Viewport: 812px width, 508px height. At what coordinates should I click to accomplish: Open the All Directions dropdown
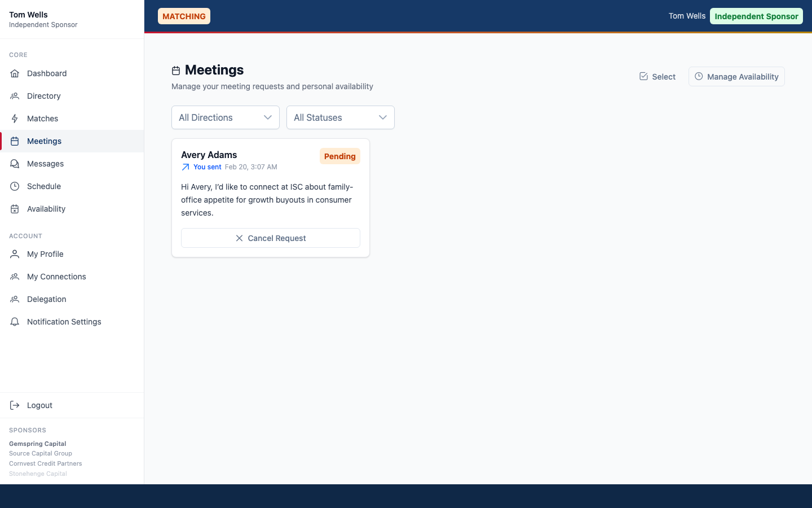[x=225, y=117]
